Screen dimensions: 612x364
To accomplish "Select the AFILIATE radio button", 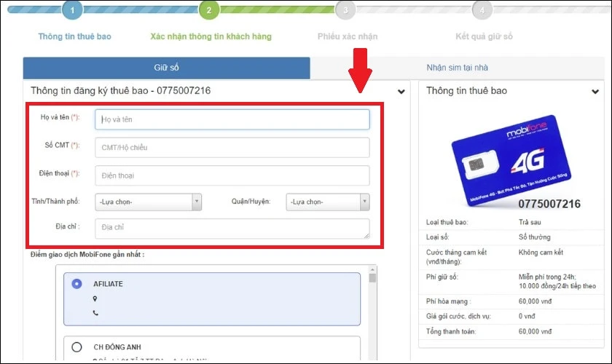I will pos(77,284).
